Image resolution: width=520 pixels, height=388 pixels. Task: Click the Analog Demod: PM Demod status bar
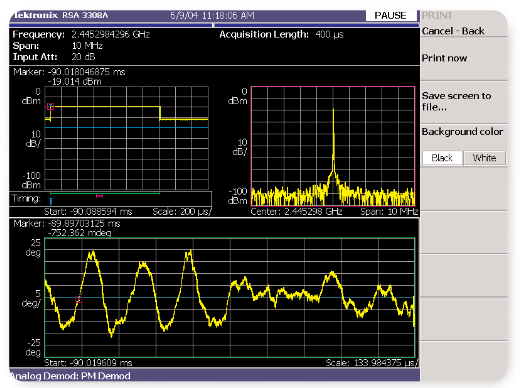pyautogui.click(x=214, y=376)
